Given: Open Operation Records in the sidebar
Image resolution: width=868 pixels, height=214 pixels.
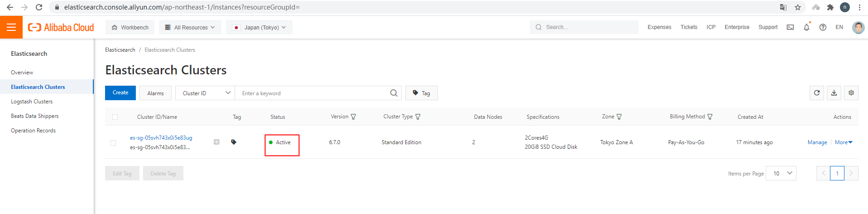Looking at the screenshot, I should [x=33, y=131].
